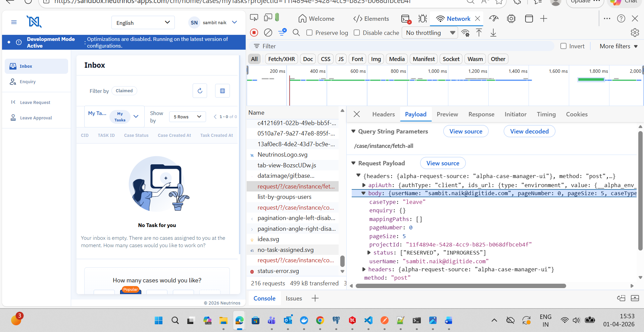Image resolution: width=644 pixels, height=332 pixels.
Task: Open the Memory chip tool icon
Action: coord(511,18)
